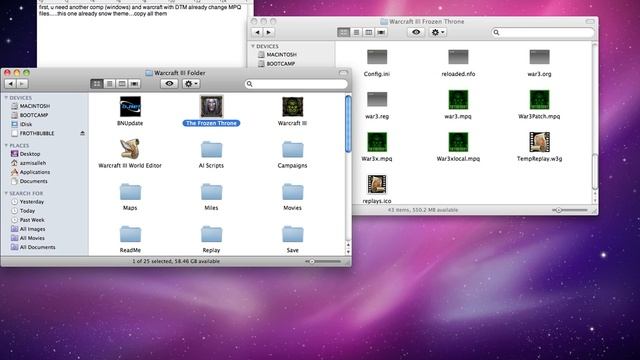Collapse DEVICES section in Warcraft III Folder sidebar
Image resolution: width=640 pixels, height=360 pixels.
coord(6,98)
